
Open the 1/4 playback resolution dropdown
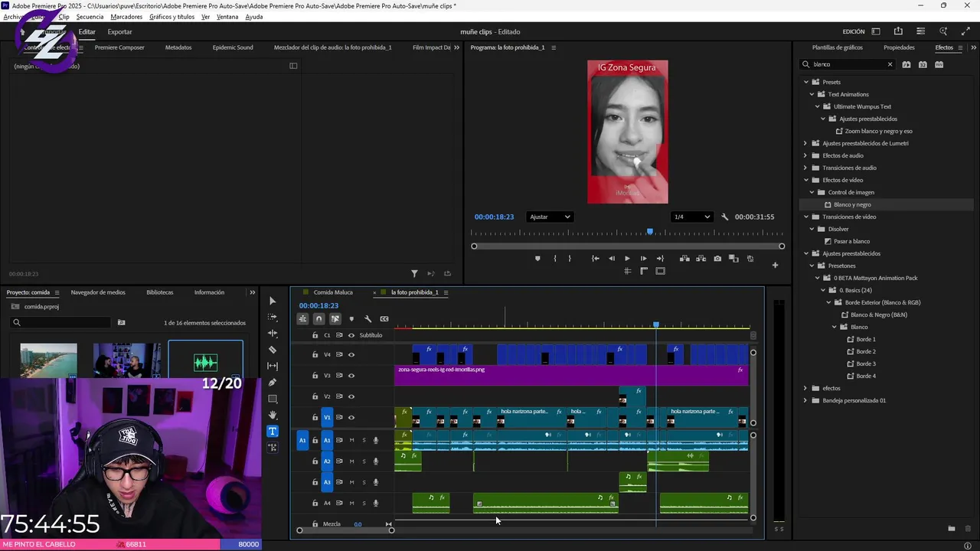pos(691,217)
